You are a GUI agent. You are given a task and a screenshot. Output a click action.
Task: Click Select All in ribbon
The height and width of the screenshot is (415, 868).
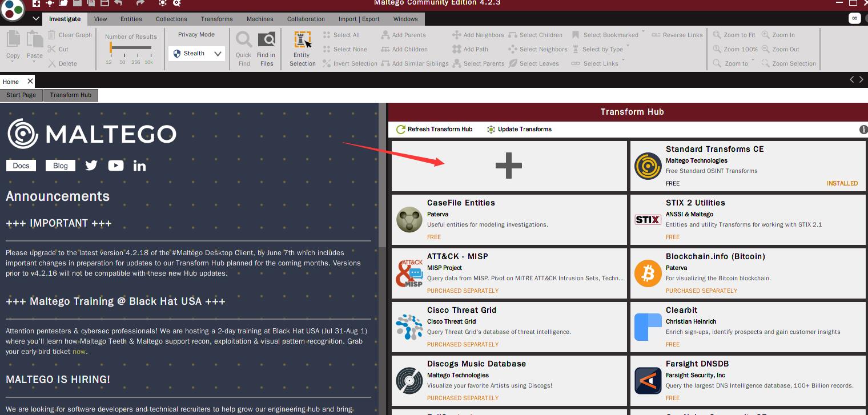341,35
